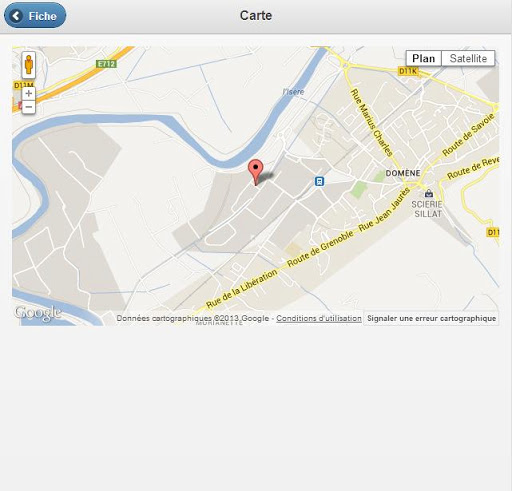Screen dimensions: 512x491
Task: Grab the Street View pegman icon
Action: click(29, 65)
